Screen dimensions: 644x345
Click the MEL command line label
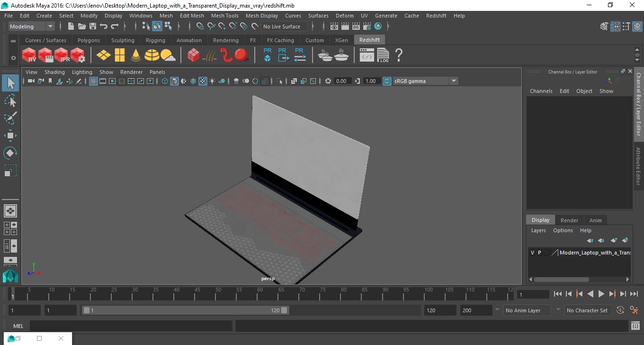coord(18,326)
